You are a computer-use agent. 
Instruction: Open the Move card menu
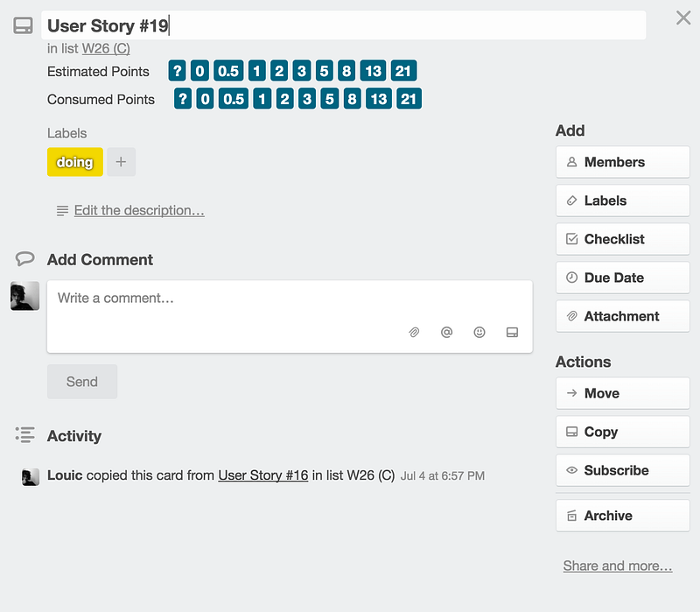(623, 393)
